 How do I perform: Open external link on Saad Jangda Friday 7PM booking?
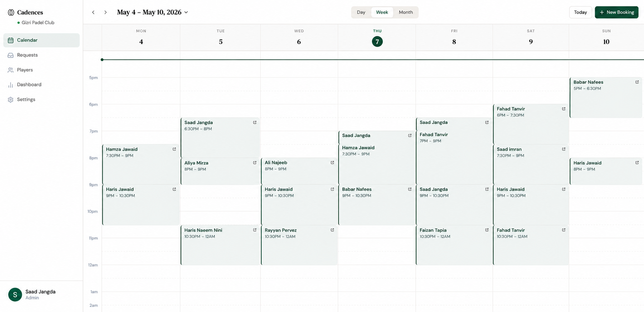[x=487, y=123]
